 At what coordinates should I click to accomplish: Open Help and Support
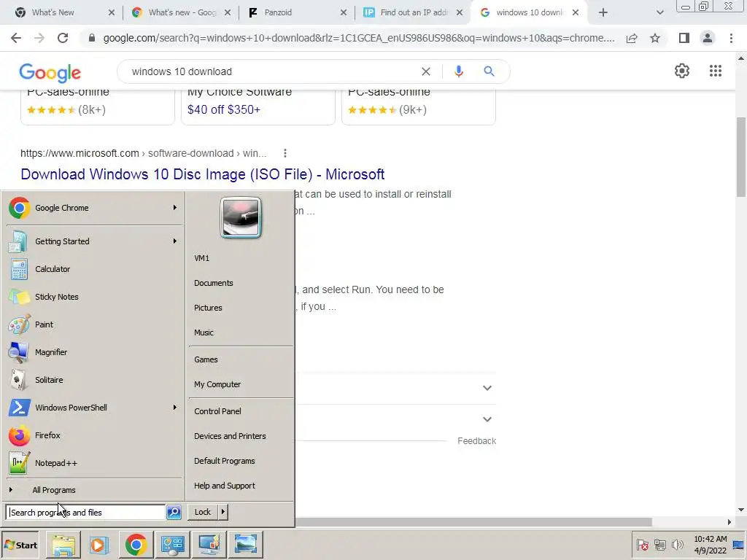(x=225, y=486)
